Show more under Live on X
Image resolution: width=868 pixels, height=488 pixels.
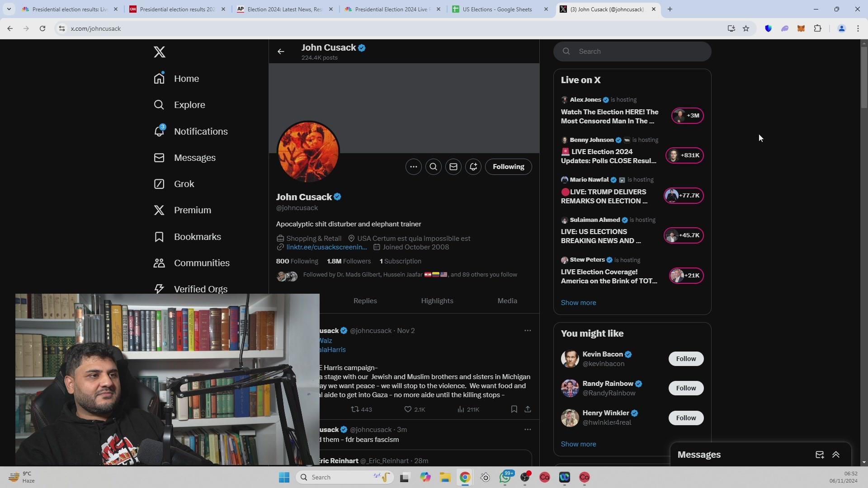click(578, 303)
